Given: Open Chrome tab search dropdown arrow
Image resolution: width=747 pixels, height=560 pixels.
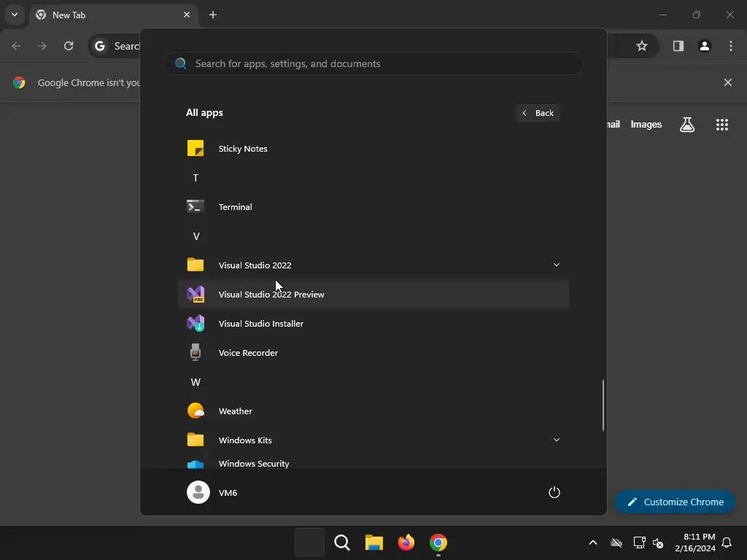Looking at the screenshot, I should 15,15.
